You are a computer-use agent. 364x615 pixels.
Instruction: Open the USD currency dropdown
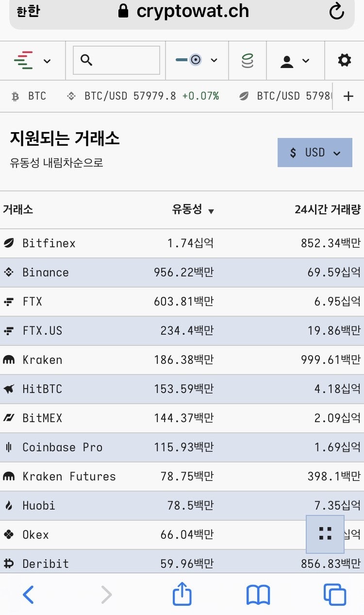point(314,153)
